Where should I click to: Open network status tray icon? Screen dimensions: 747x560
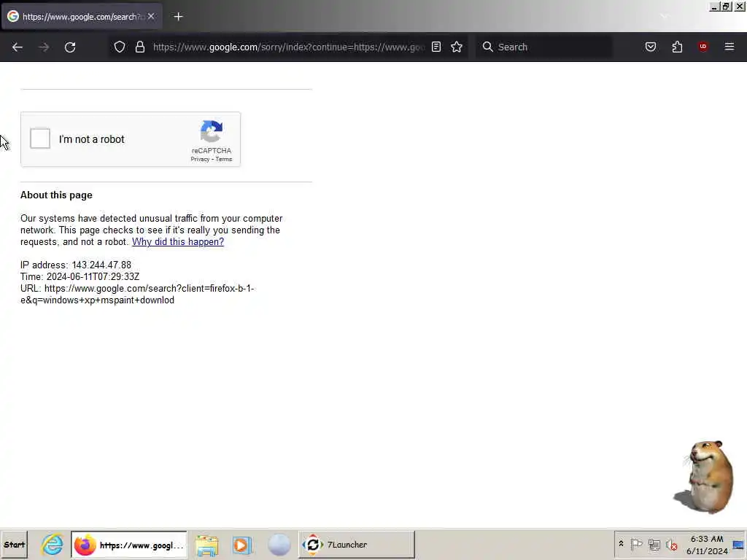[654, 544]
